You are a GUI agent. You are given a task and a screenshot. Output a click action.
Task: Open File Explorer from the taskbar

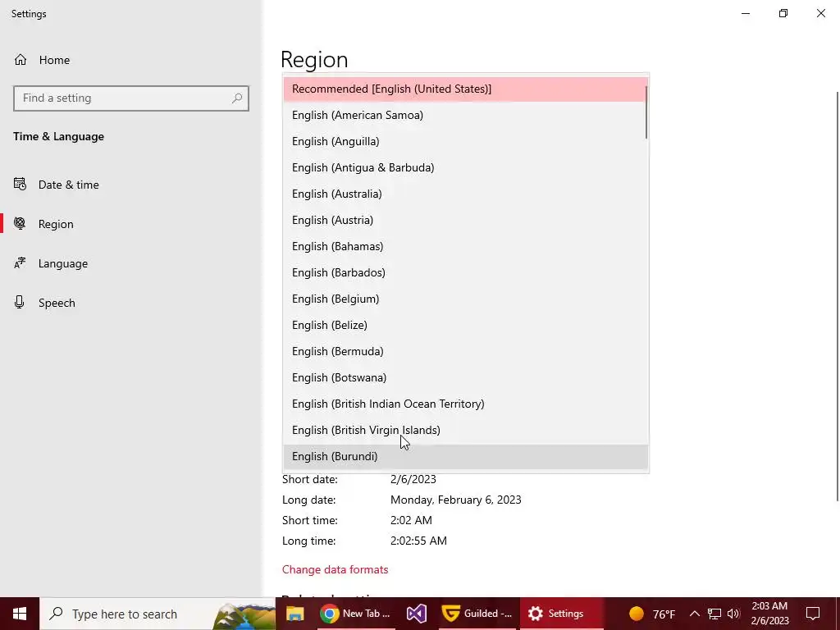point(294,614)
